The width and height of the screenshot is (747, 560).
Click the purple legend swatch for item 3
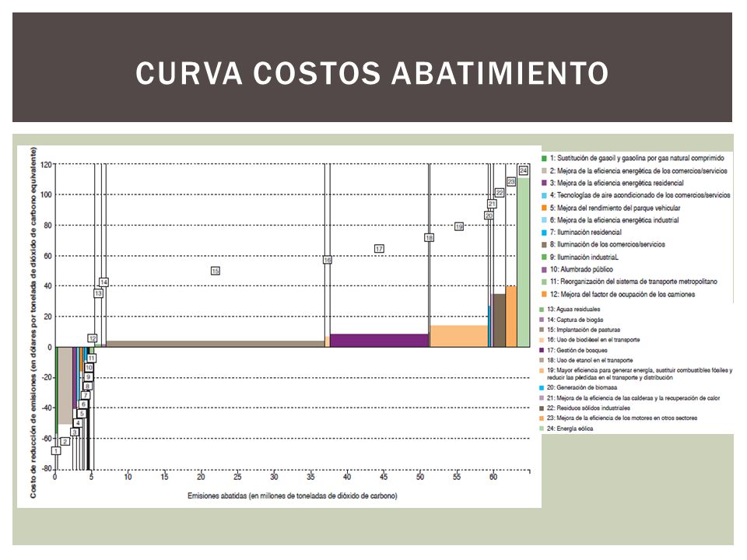coord(544,183)
